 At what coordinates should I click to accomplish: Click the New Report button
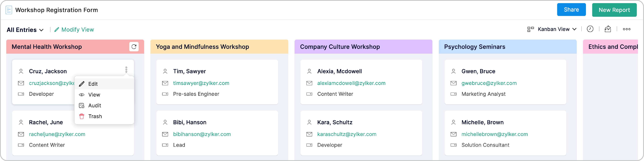click(x=615, y=10)
